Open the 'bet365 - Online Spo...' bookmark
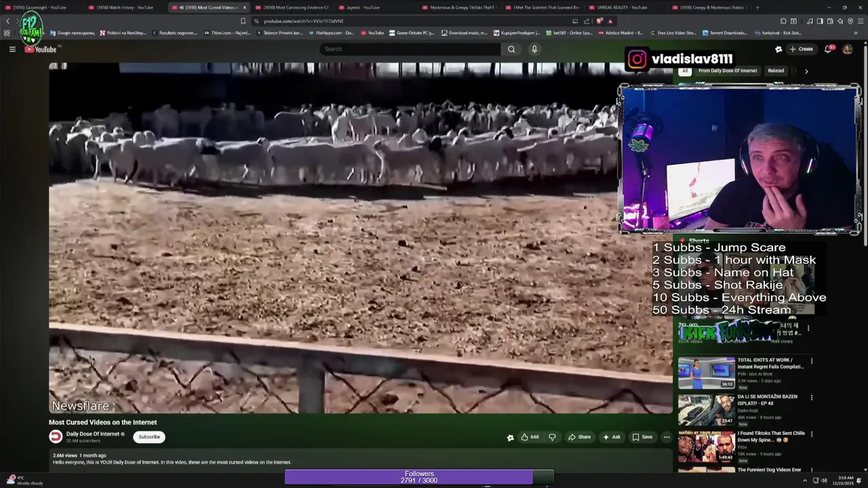The width and height of the screenshot is (868, 488). [x=569, y=33]
